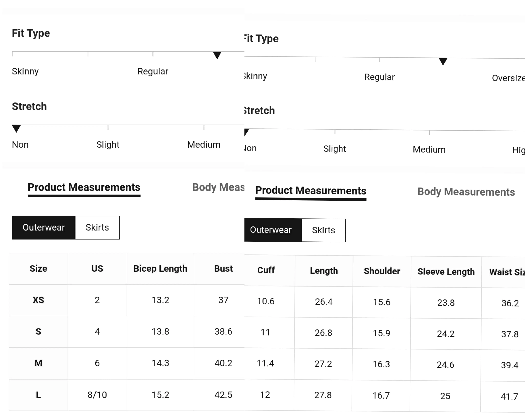Click the Slight label on left Stretch scale
525x420 pixels.
[x=108, y=145]
